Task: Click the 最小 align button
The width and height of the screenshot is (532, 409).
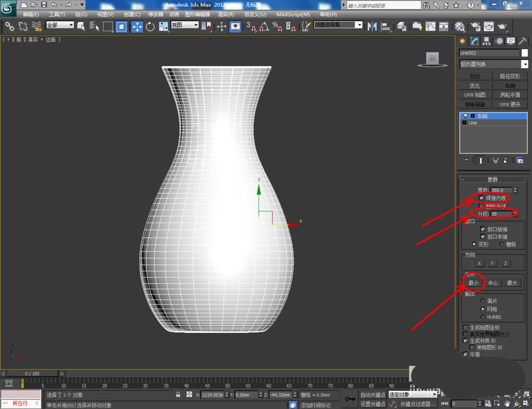Action: [473, 283]
